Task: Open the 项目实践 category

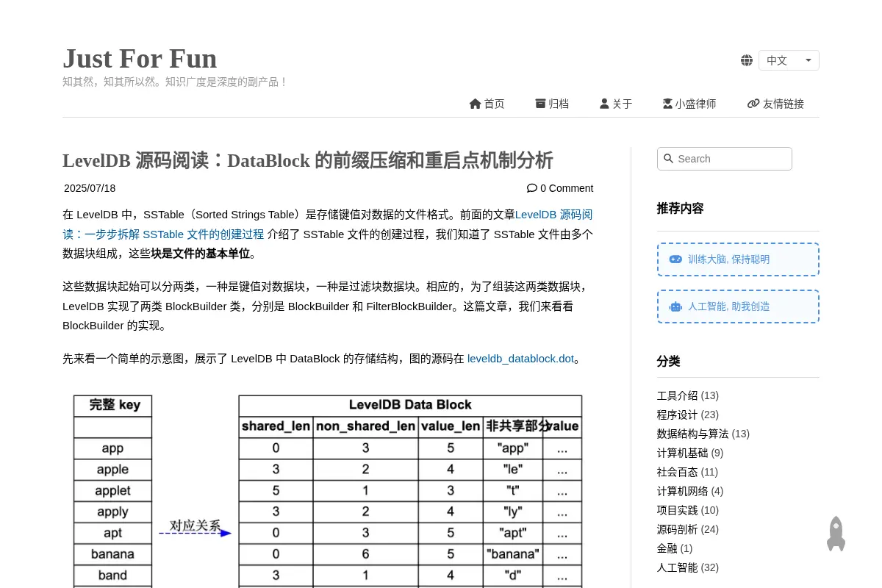Action: pos(677,510)
